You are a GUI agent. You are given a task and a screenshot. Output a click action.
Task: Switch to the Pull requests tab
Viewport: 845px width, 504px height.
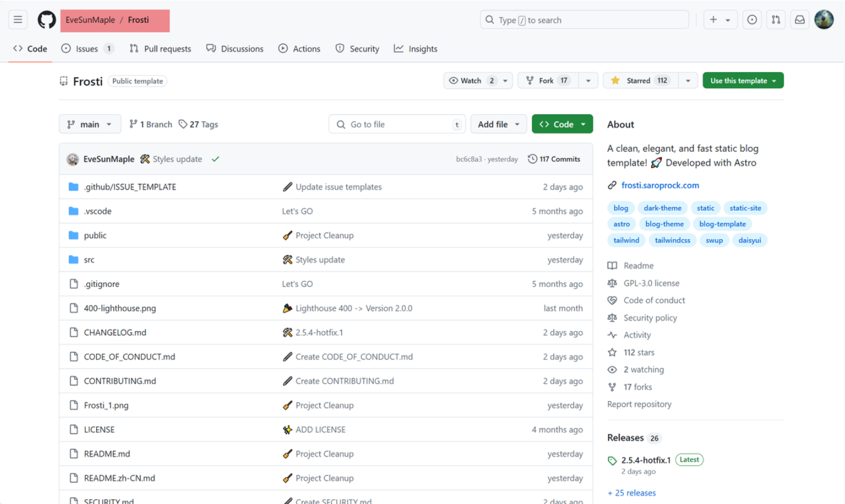[160, 49]
